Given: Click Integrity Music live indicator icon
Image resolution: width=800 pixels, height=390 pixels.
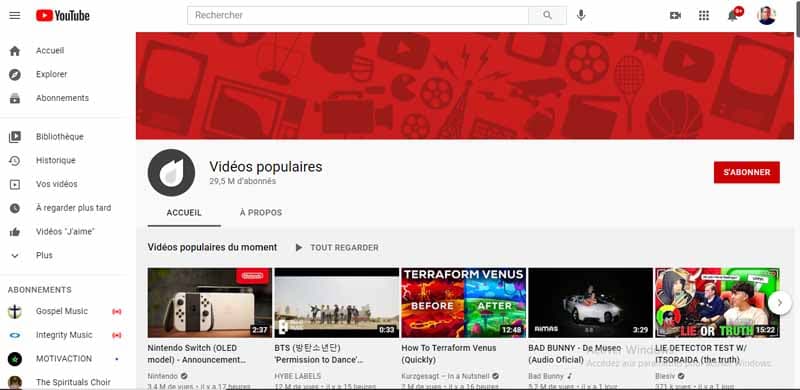Looking at the screenshot, I should (x=117, y=335).
